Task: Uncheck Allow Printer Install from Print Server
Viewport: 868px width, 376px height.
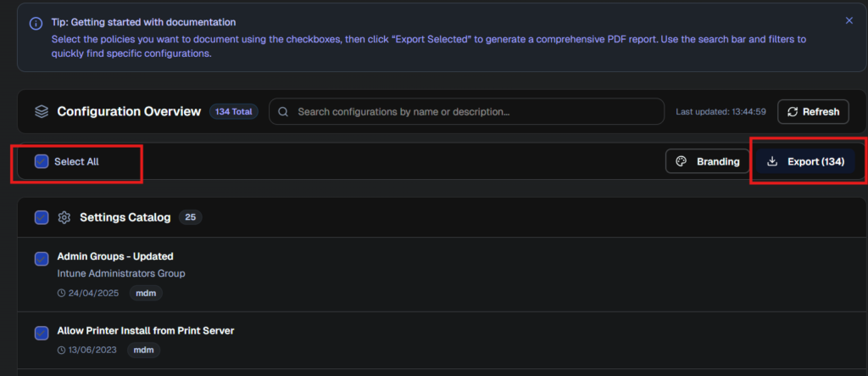Action: pos(42,333)
